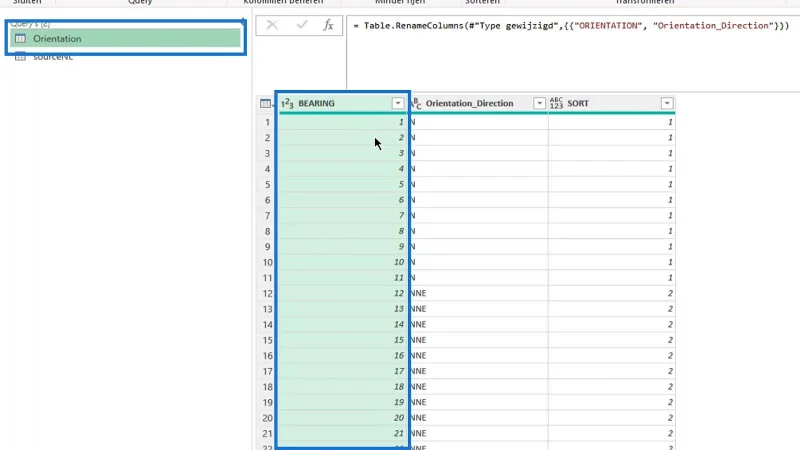Select row number 16

[x=267, y=356]
